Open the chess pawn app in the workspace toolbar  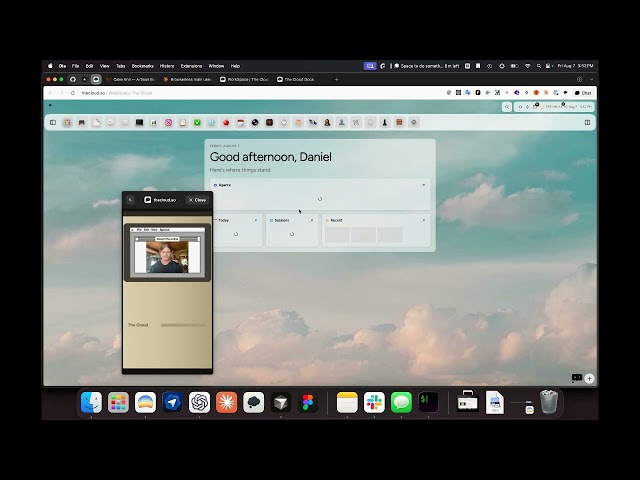[x=384, y=122]
